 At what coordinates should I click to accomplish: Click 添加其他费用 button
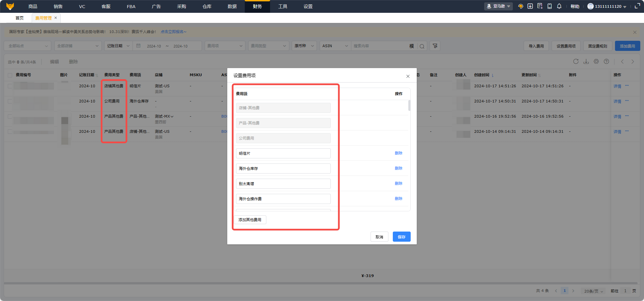coord(250,220)
